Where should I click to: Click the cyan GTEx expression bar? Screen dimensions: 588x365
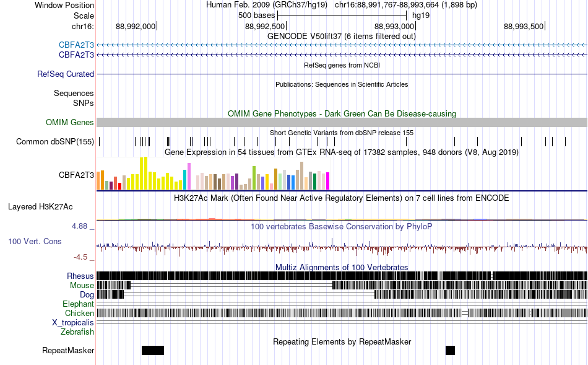pos(185,180)
